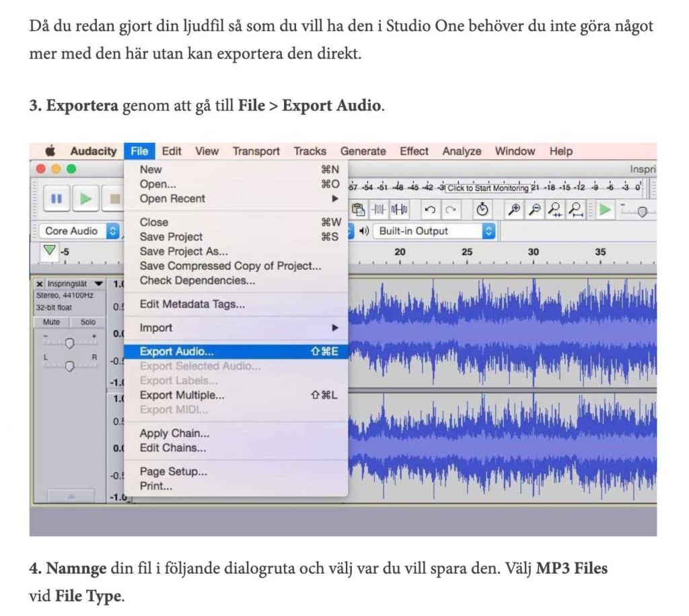Image resolution: width=689 pixels, height=616 pixels.
Task: Select the highlighted Export Audio... entry
Action: click(236, 351)
